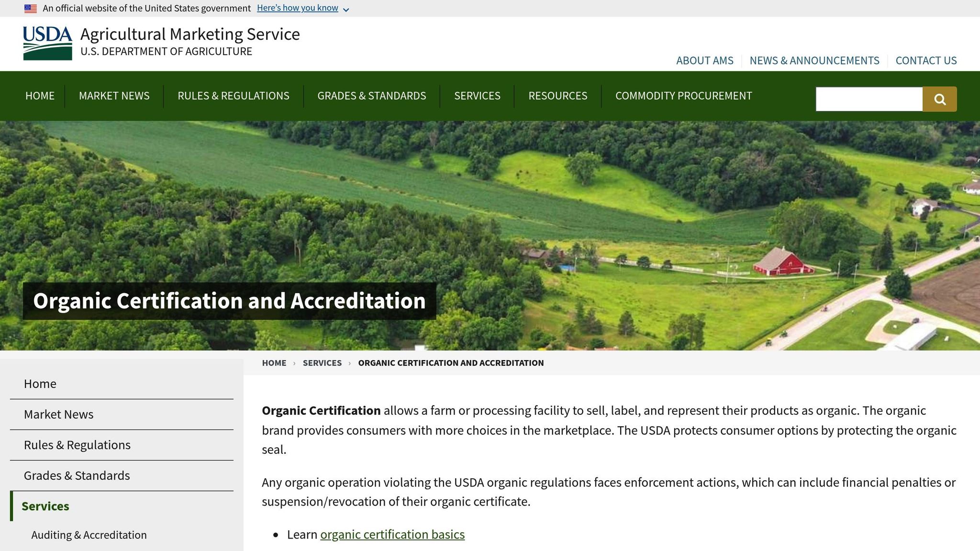
Task: Select GRADES & STANDARDS in the navigation bar
Action: [372, 96]
